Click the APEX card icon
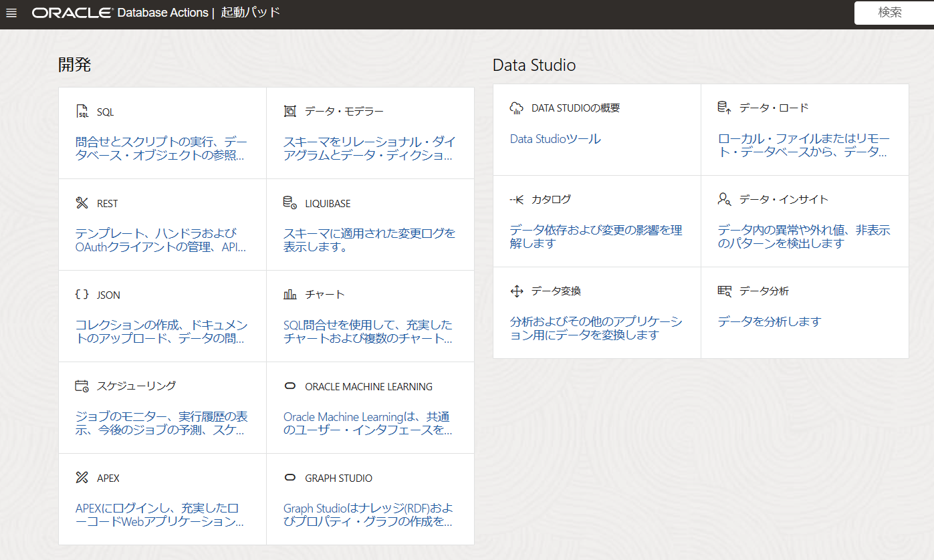The width and height of the screenshot is (934, 560). (x=82, y=478)
